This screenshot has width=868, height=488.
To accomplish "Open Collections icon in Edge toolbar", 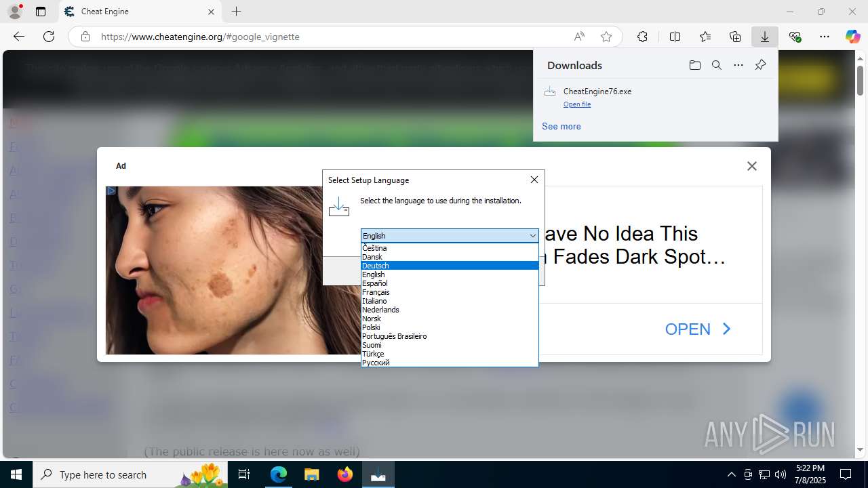I will tap(735, 37).
